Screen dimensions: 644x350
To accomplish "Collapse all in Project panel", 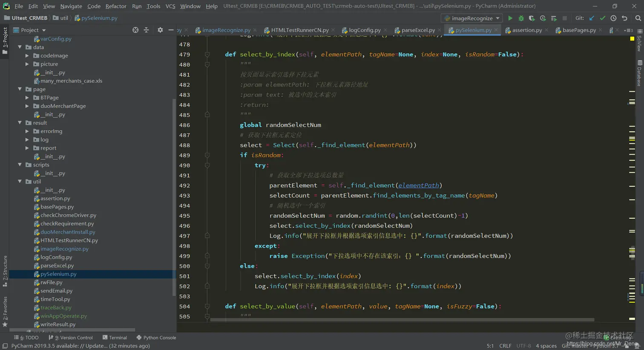I will click(x=146, y=30).
